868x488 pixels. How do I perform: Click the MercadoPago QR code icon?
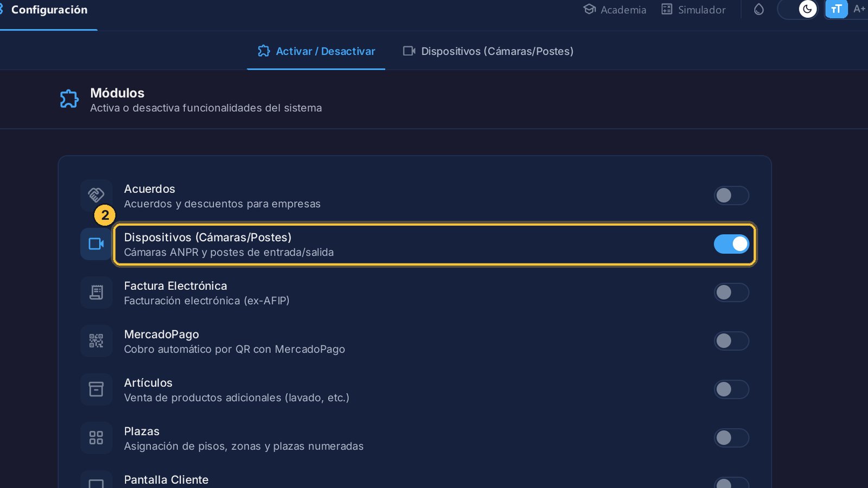[x=96, y=341]
